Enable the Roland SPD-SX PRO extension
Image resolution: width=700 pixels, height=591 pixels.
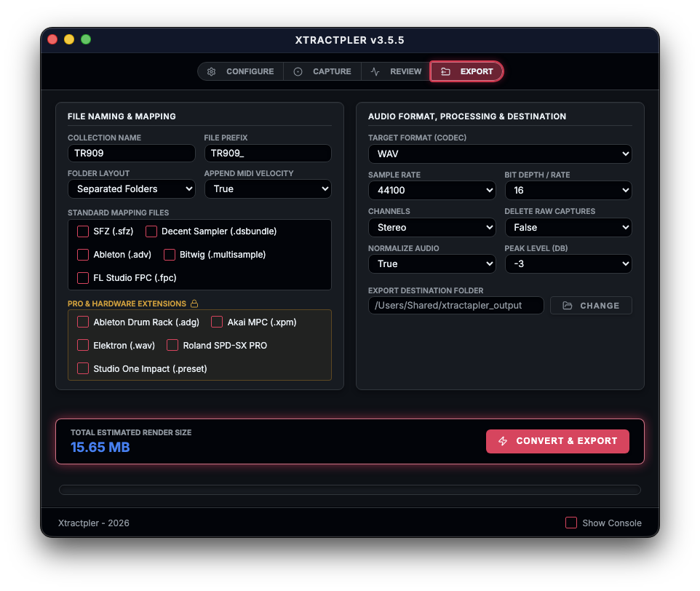click(172, 345)
